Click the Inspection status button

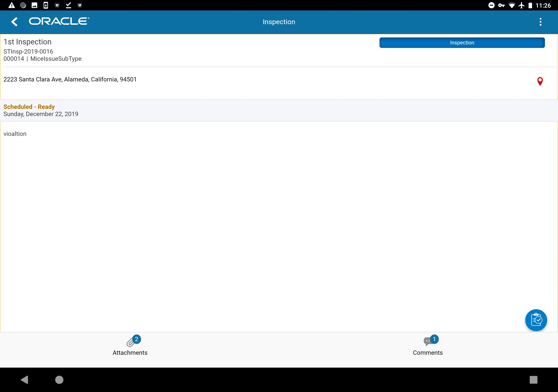[x=462, y=42]
